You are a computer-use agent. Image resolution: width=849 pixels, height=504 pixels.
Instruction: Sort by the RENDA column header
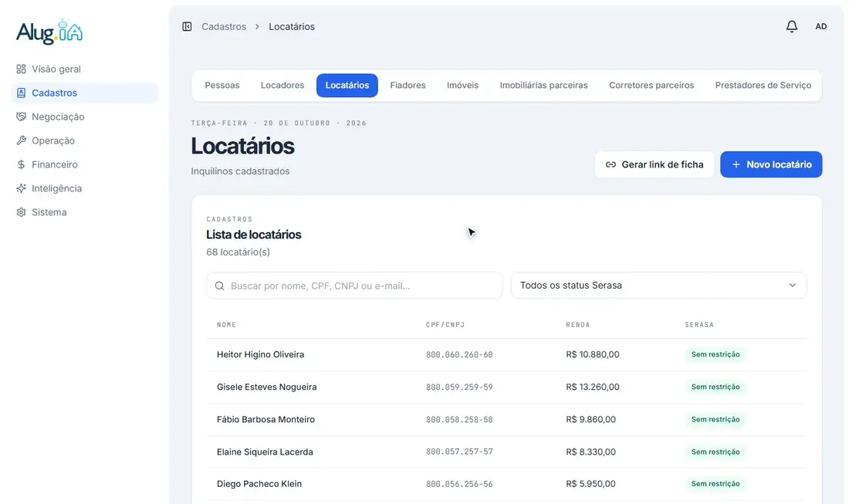point(578,325)
